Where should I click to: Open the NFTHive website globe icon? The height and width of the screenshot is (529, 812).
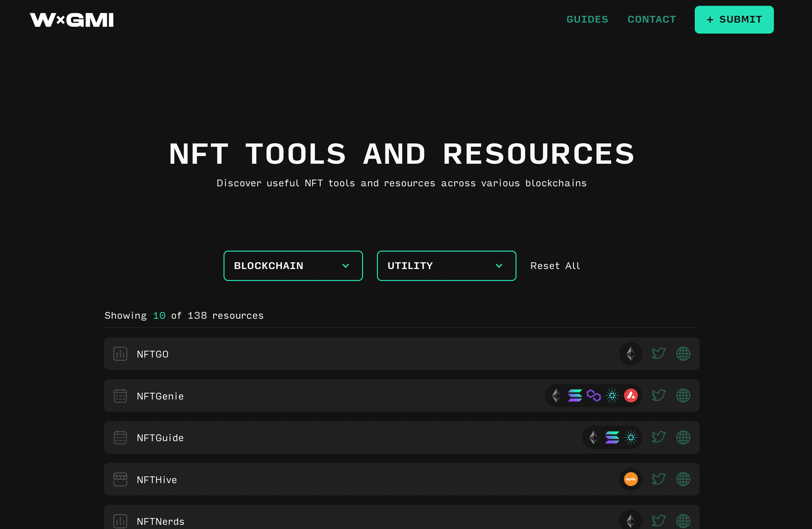pyautogui.click(x=683, y=479)
